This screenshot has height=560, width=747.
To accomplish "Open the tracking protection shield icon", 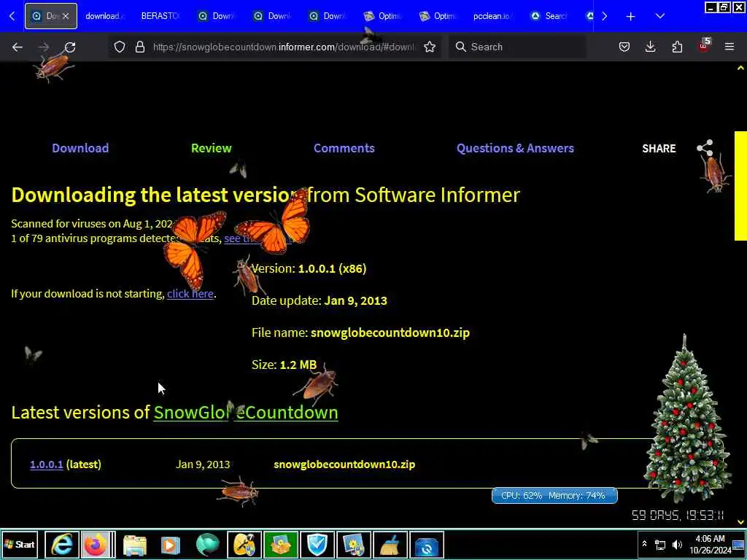I will tap(120, 47).
